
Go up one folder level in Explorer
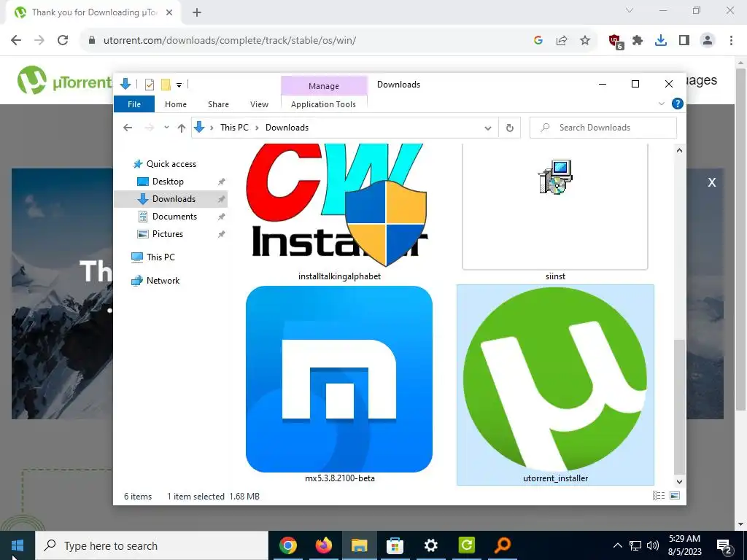(x=181, y=128)
